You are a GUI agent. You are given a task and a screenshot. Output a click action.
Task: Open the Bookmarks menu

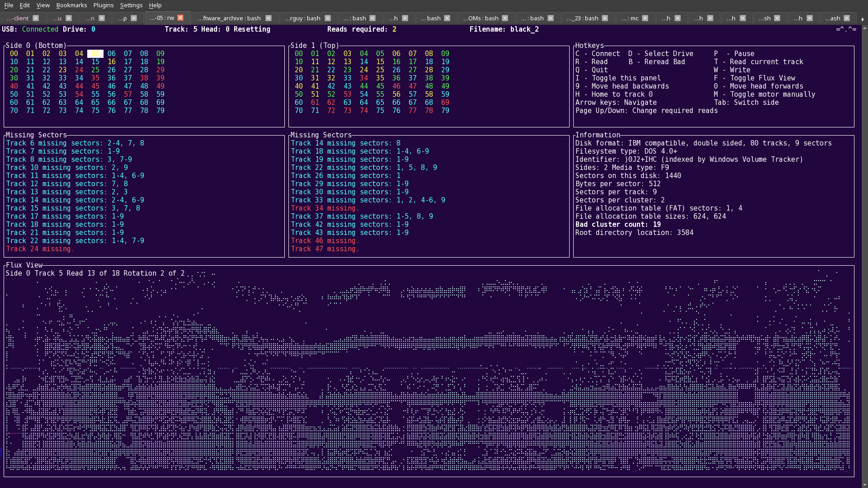click(x=71, y=5)
